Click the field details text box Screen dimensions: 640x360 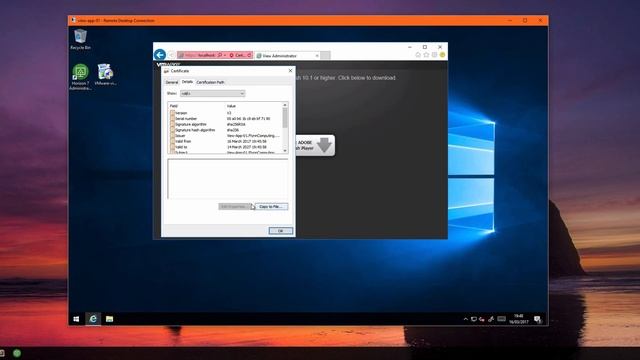tap(228, 179)
